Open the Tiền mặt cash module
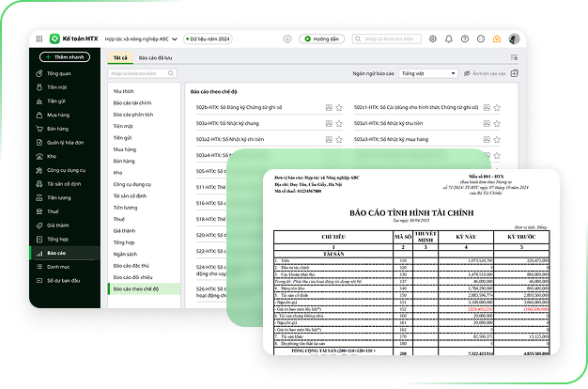The height and width of the screenshot is (389, 588). tap(57, 87)
